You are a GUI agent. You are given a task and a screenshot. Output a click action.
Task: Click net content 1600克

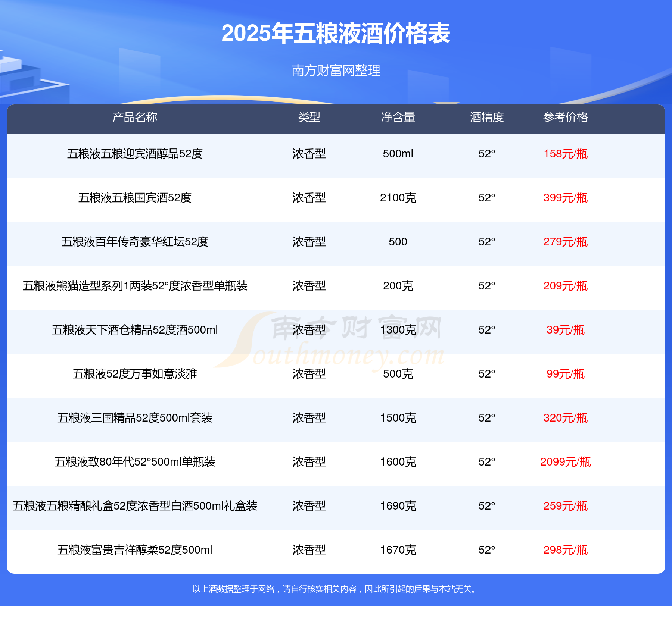pyautogui.click(x=398, y=462)
